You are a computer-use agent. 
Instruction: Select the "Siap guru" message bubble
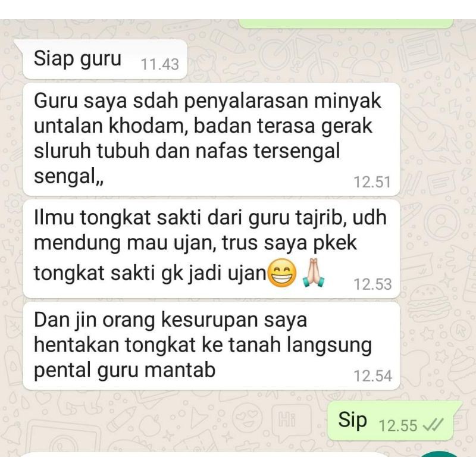pyautogui.click(x=105, y=59)
